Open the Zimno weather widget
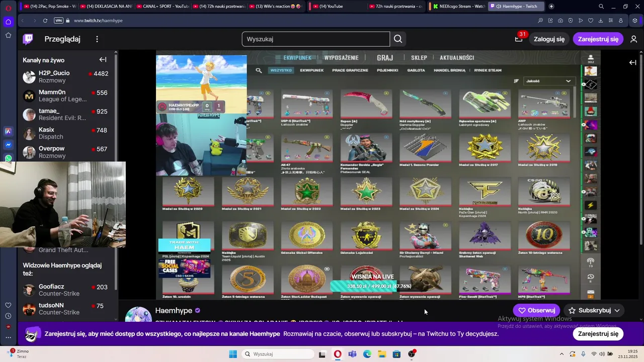This screenshot has width=644, height=362. tap(18, 354)
